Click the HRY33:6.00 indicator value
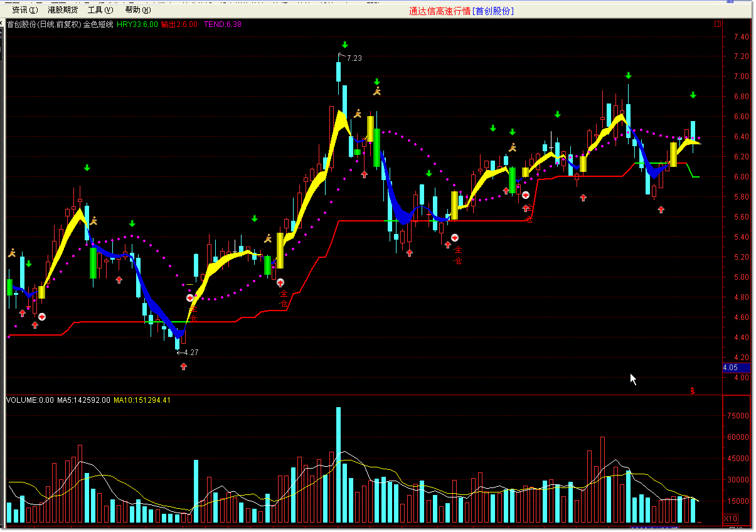This screenshot has width=756, height=532. 137,24
